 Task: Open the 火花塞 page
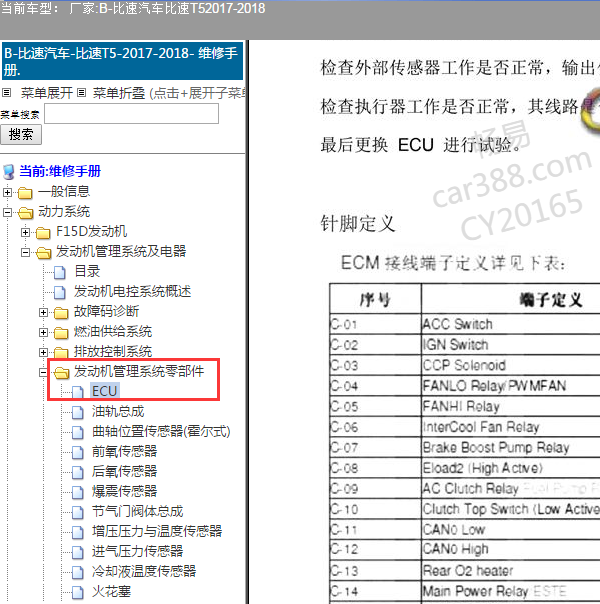tap(111, 592)
